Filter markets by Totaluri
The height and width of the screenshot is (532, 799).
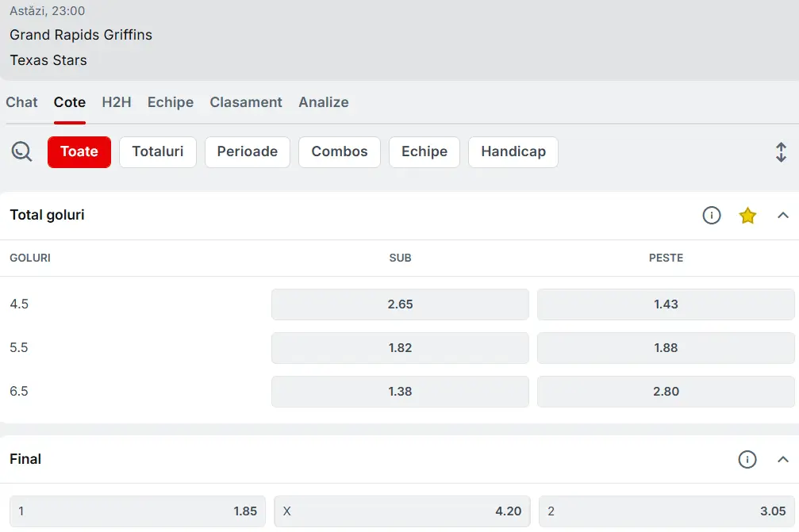pos(158,151)
